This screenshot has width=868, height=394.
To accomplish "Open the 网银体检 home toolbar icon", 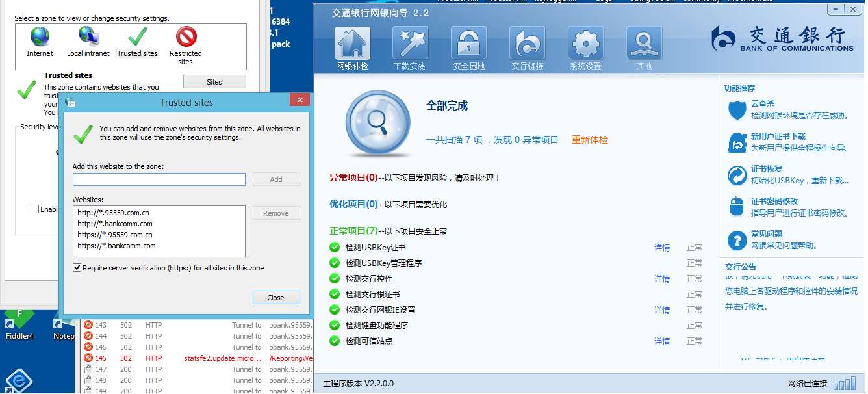I will [x=352, y=43].
